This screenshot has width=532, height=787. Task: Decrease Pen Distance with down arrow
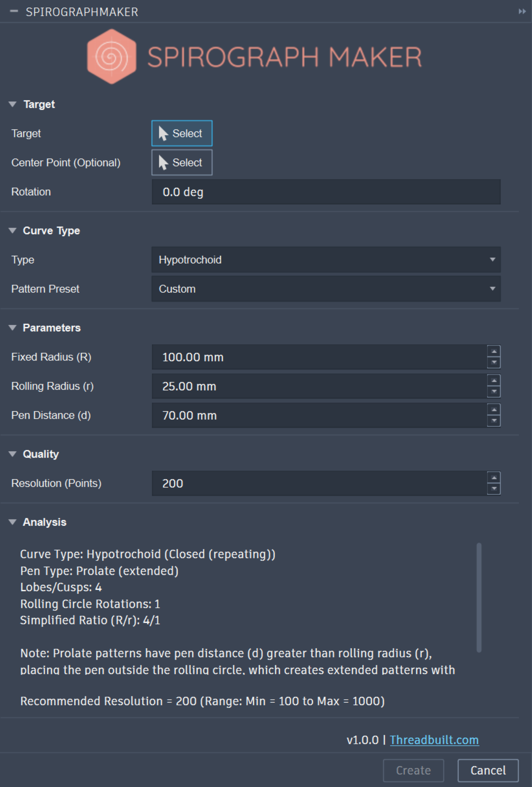(x=494, y=421)
